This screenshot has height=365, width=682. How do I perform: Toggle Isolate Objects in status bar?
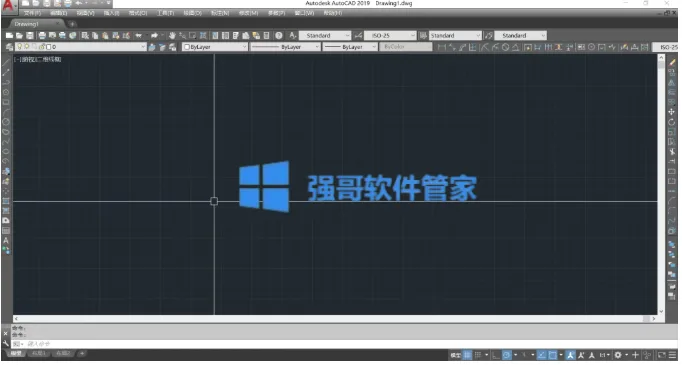tap(648, 355)
